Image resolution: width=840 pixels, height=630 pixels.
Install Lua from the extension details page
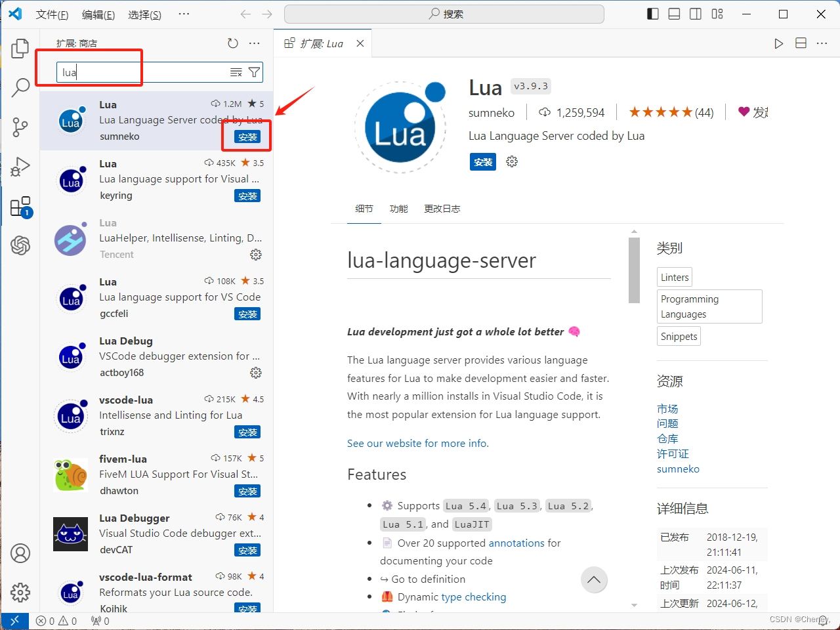click(x=483, y=162)
